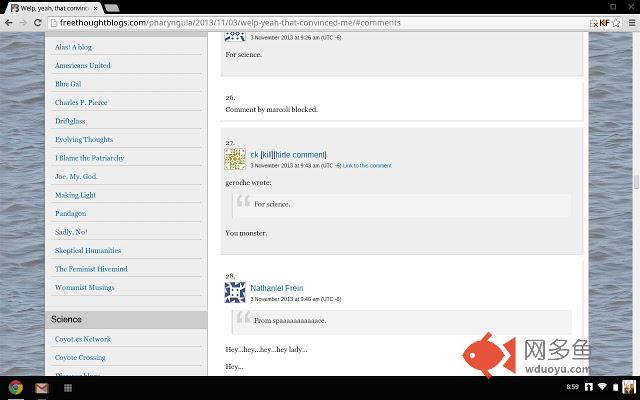Click the address bar URL field
The image size is (640, 400).
pyautogui.click(x=300, y=22)
